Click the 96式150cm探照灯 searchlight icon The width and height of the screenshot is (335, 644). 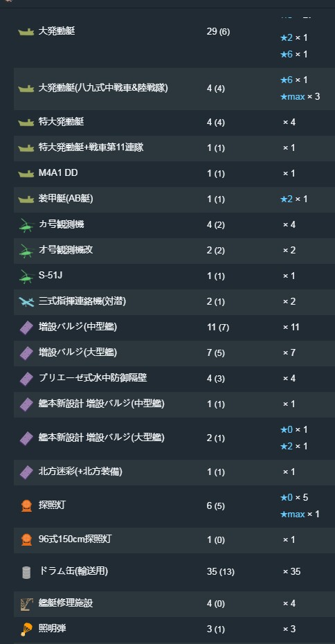click(26, 539)
